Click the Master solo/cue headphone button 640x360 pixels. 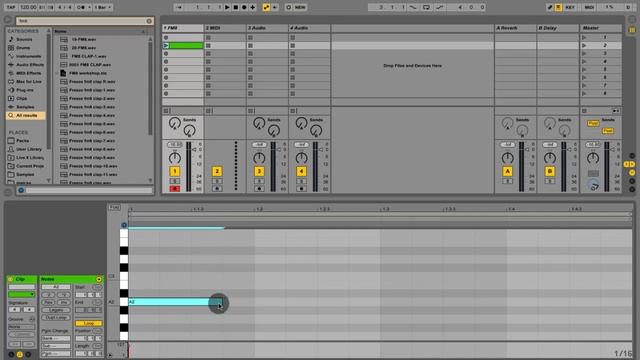pyautogui.click(x=593, y=185)
